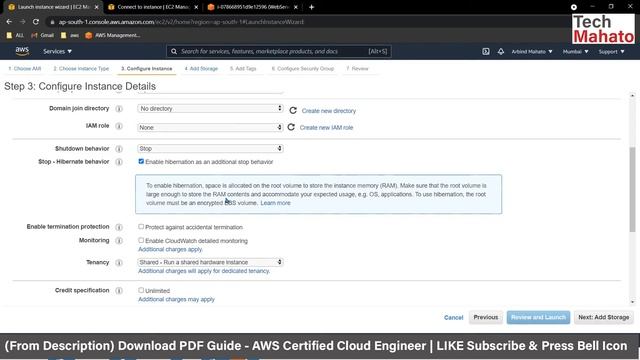Open the ALL bookmarks folder
Screen dimensions: 640x360
click(15, 36)
